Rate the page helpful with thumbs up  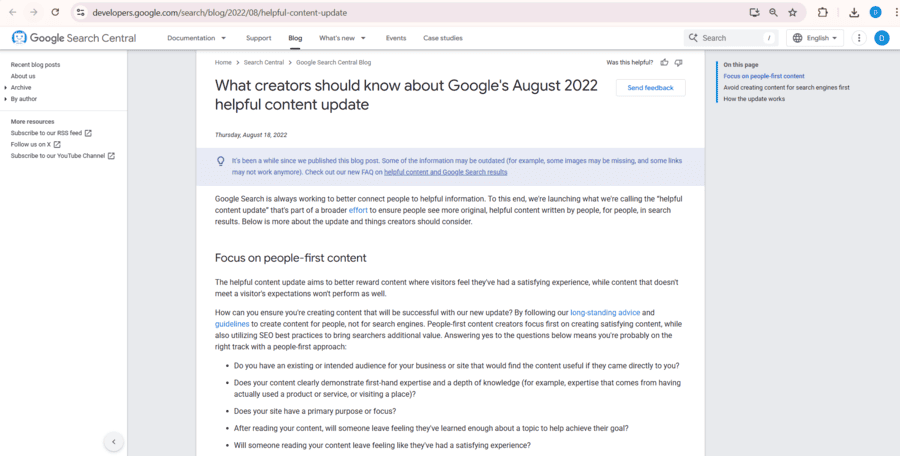click(x=664, y=62)
